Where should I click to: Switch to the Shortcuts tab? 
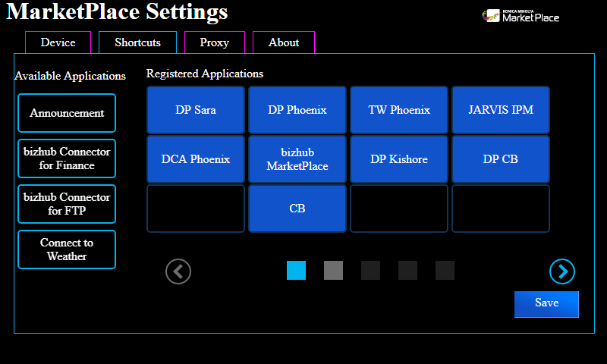137,42
